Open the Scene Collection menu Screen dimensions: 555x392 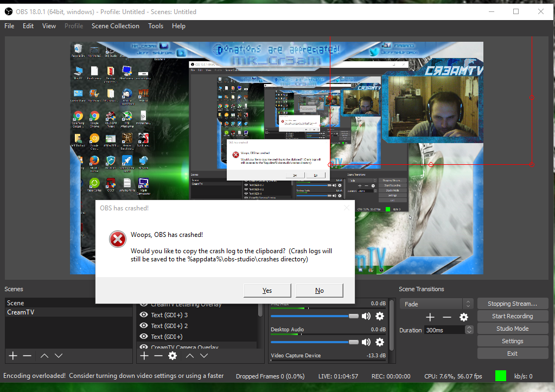click(x=116, y=26)
